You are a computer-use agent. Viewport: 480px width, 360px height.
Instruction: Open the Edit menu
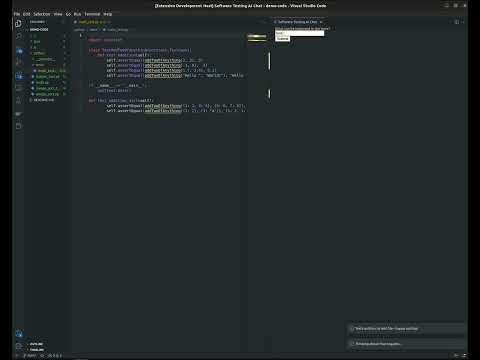(27, 14)
